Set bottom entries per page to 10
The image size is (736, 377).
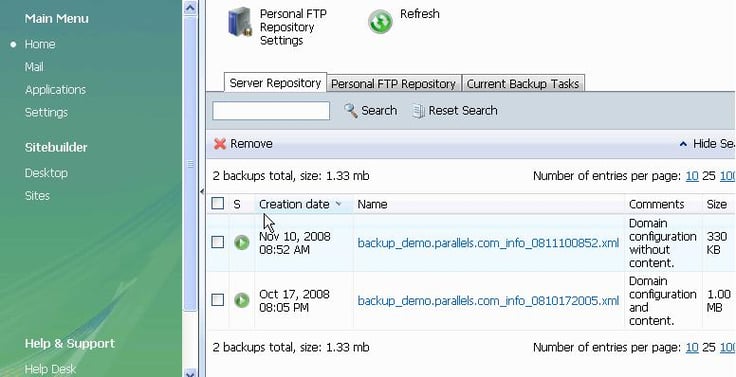[692, 347]
